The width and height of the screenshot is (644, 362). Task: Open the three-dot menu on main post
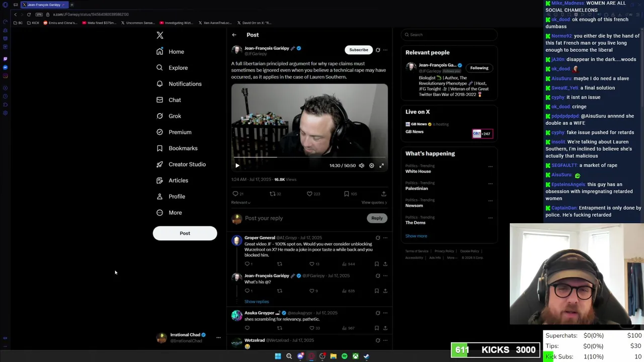[385, 50]
